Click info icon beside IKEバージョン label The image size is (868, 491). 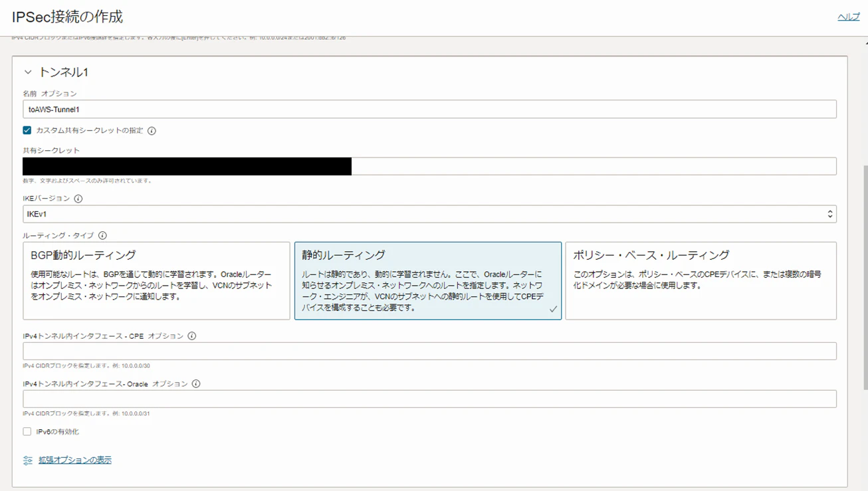(x=78, y=199)
